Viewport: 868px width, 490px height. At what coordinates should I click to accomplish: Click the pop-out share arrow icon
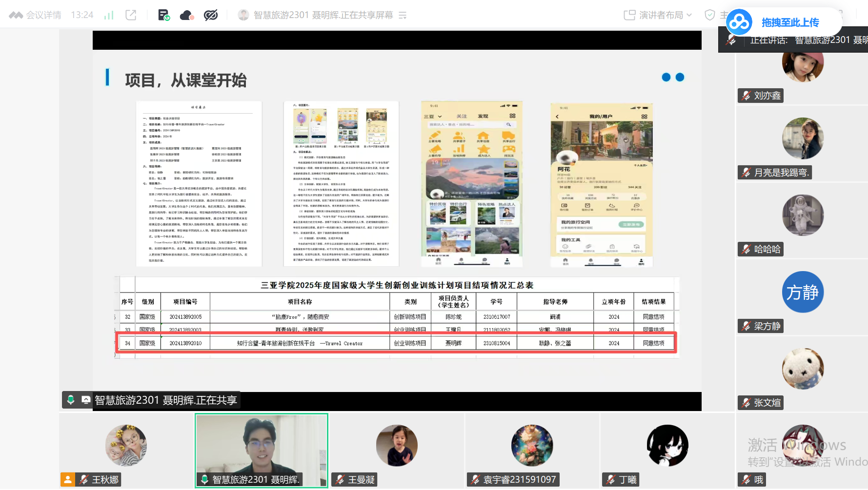coord(131,15)
